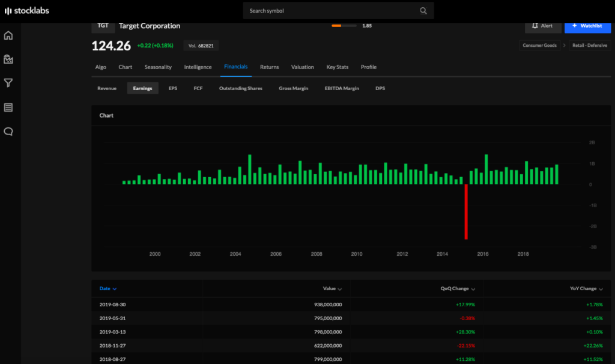Viewport: 615px width, 364px height.
Task: Sort table by Date column
Action: point(108,289)
